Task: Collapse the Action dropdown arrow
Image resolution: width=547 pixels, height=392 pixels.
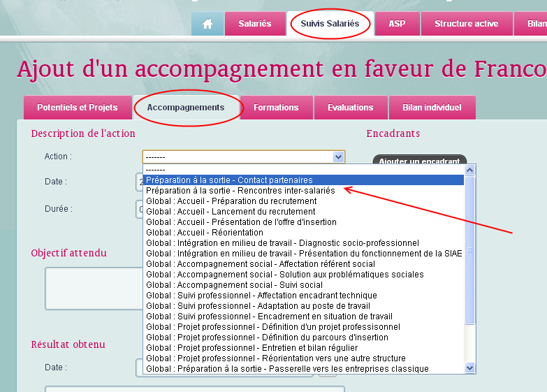Action: click(339, 157)
